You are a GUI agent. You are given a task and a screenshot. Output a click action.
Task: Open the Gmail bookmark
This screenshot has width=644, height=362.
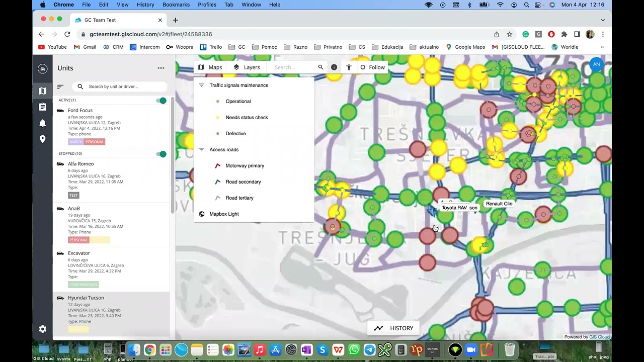[85, 47]
